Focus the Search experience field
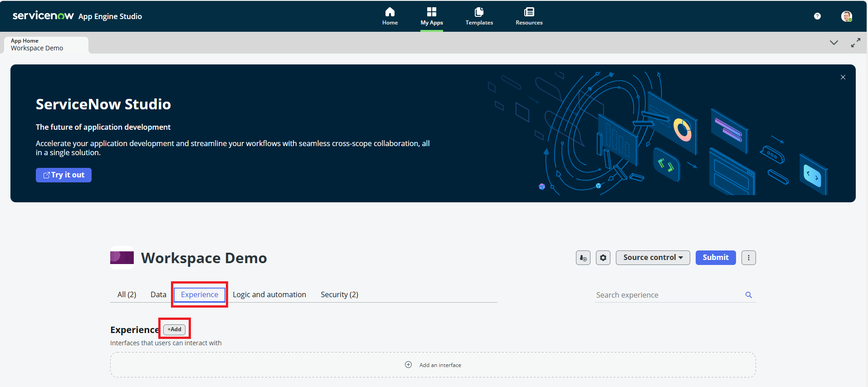This screenshot has height=387, width=868. click(667, 295)
